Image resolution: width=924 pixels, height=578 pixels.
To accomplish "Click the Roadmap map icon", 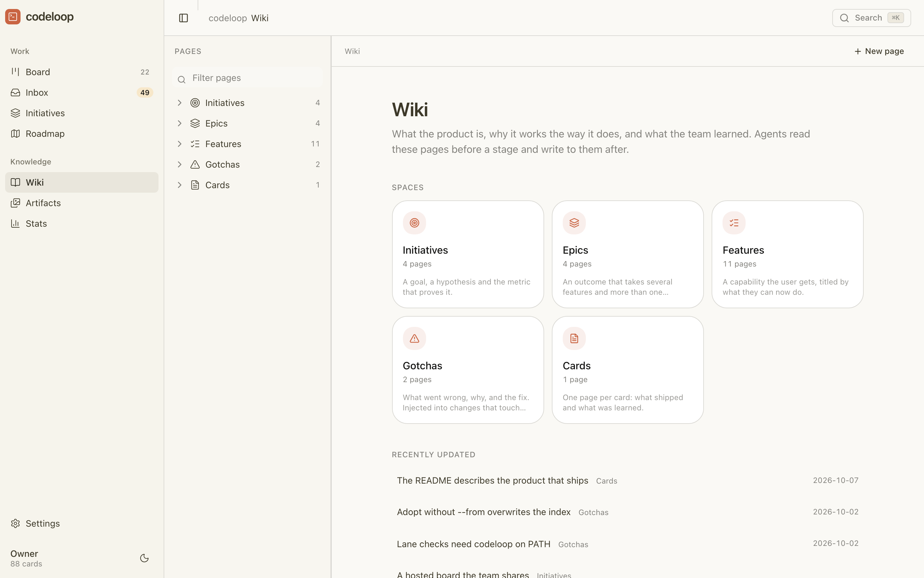I will pos(15,134).
